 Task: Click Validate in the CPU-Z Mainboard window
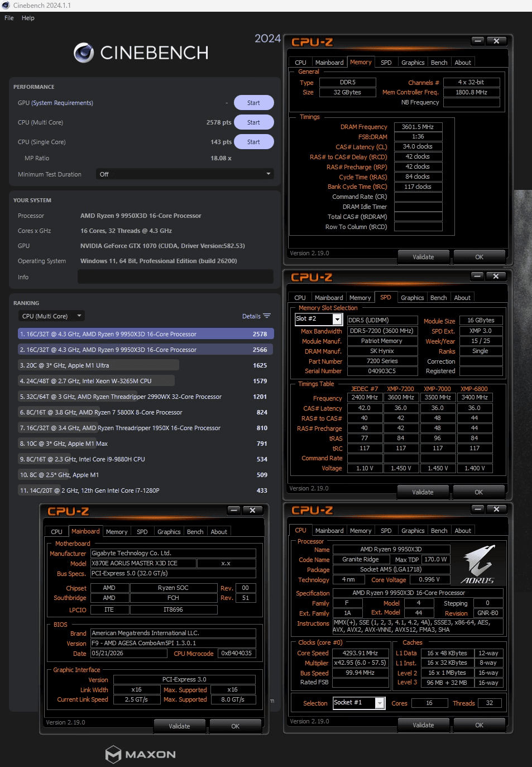pyautogui.click(x=179, y=726)
